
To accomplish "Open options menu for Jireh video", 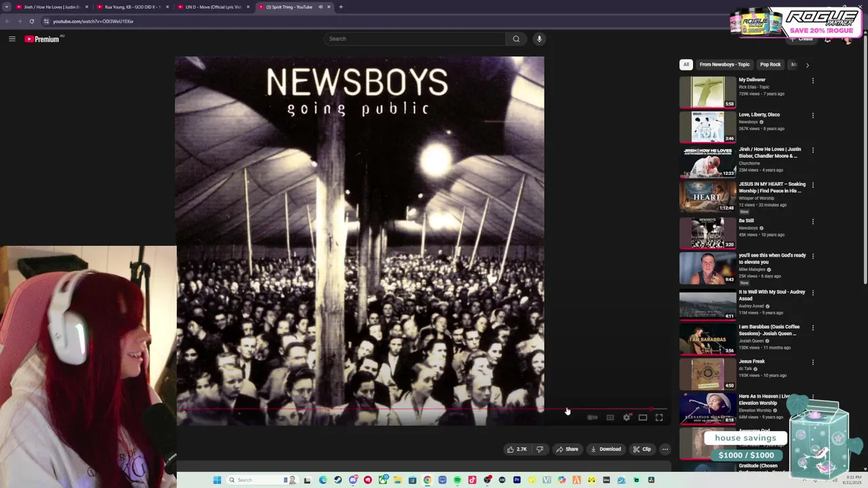I will click(x=813, y=150).
